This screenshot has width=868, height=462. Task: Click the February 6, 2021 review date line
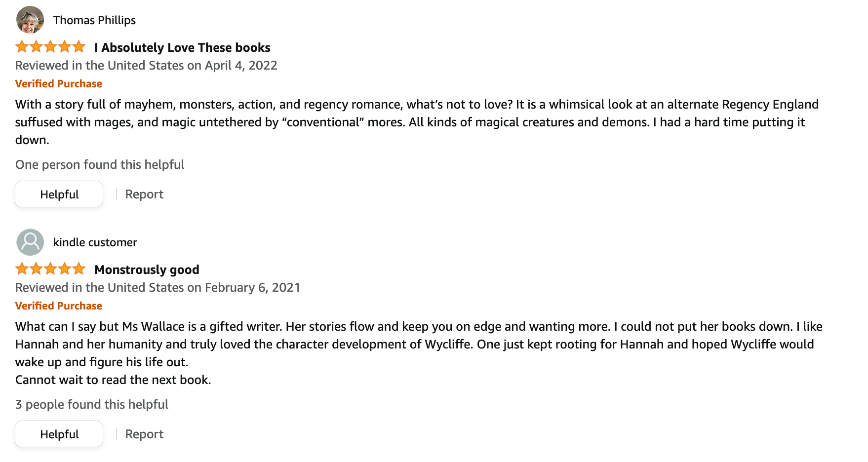(158, 288)
